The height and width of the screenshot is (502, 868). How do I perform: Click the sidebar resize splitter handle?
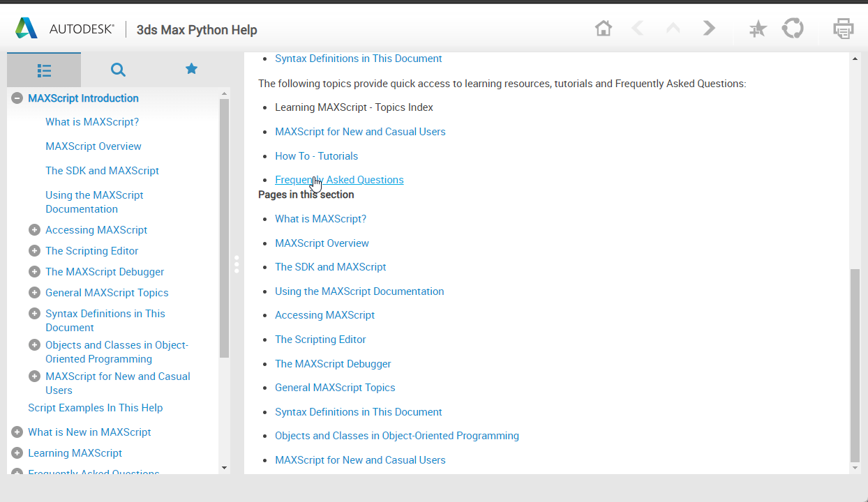[237, 264]
